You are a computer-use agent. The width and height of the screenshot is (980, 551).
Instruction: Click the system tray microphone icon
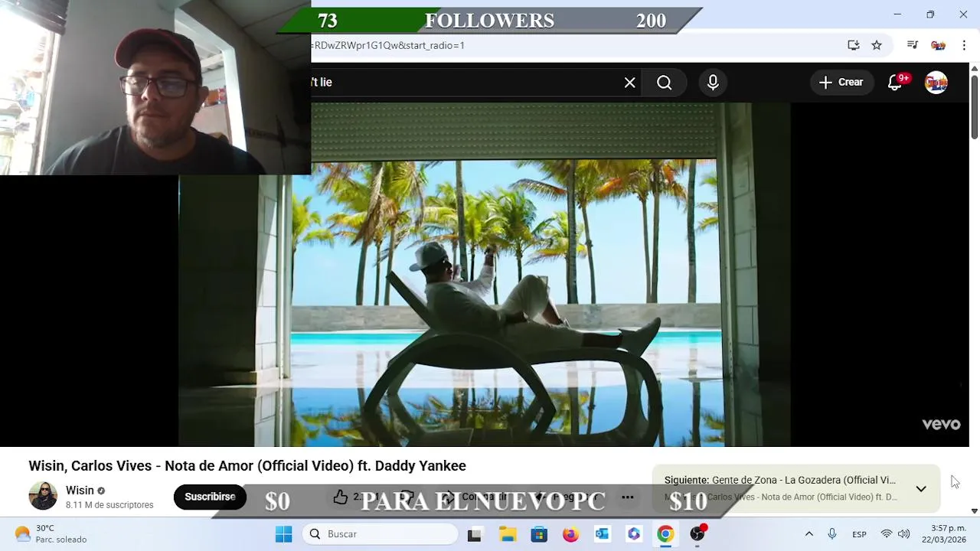832,534
